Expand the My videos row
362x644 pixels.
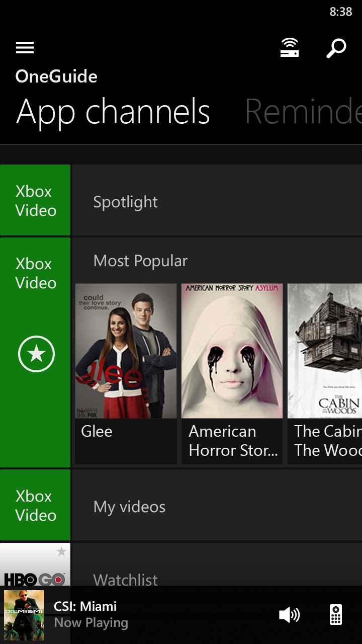[x=217, y=505]
